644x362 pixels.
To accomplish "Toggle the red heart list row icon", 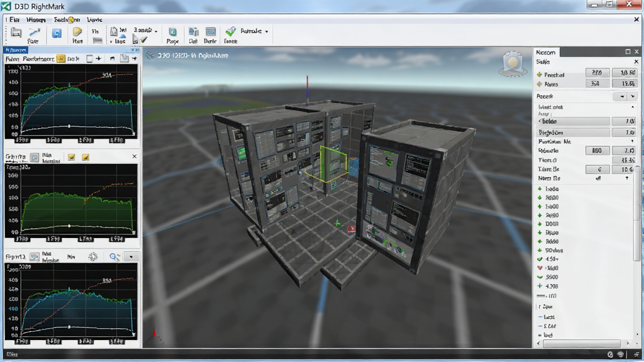I will click(540, 268).
